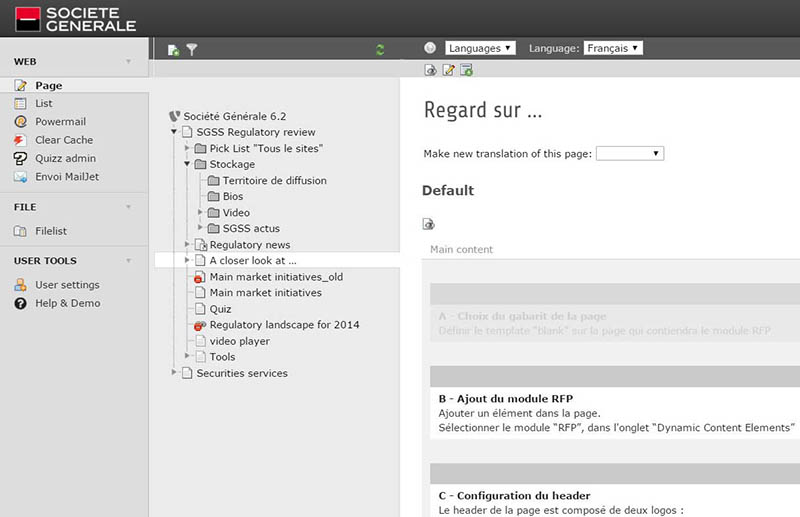This screenshot has height=517, width=800.
Task: Select the Bios folder
Action: pos(233,196)
